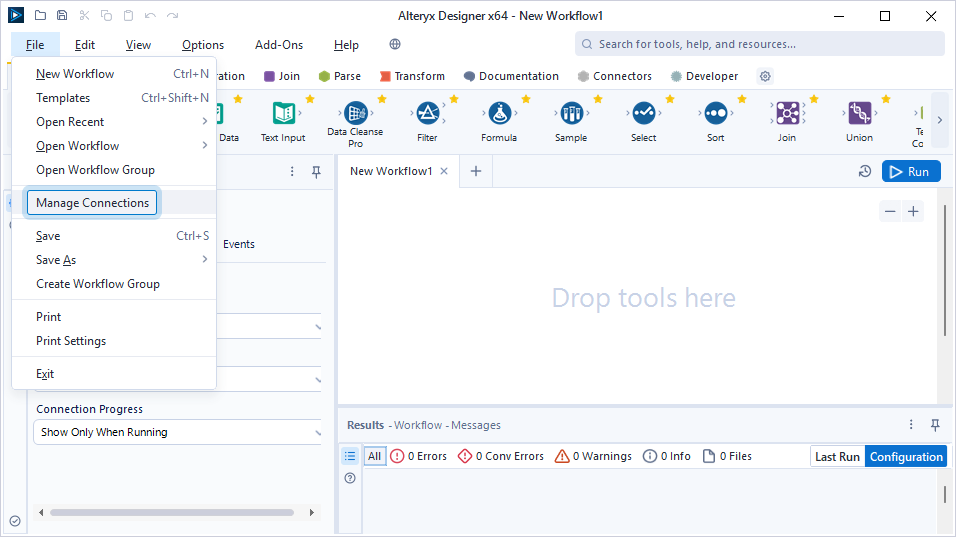Switch to the Transform tool category
The image size is (957, 537).
pos(412,76)
